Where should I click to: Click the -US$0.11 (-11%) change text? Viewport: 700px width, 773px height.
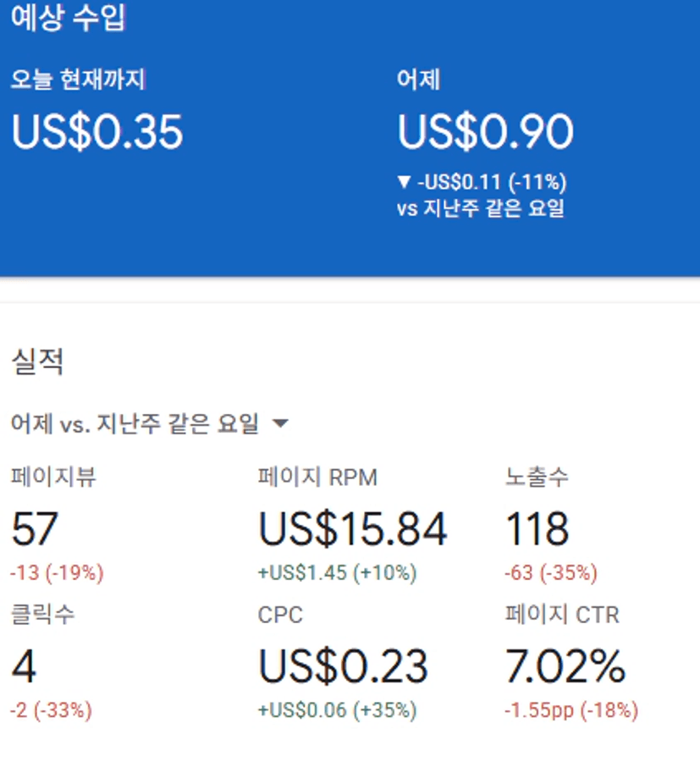click(x=491, y=182)
